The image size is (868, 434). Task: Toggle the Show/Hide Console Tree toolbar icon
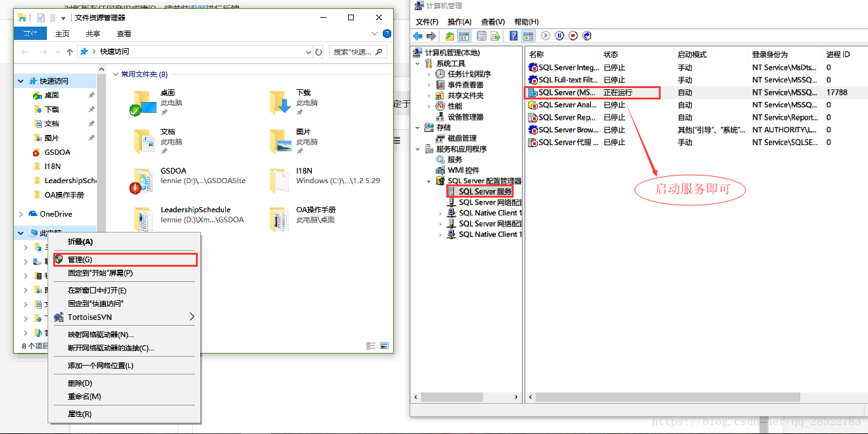pos(463,36)
